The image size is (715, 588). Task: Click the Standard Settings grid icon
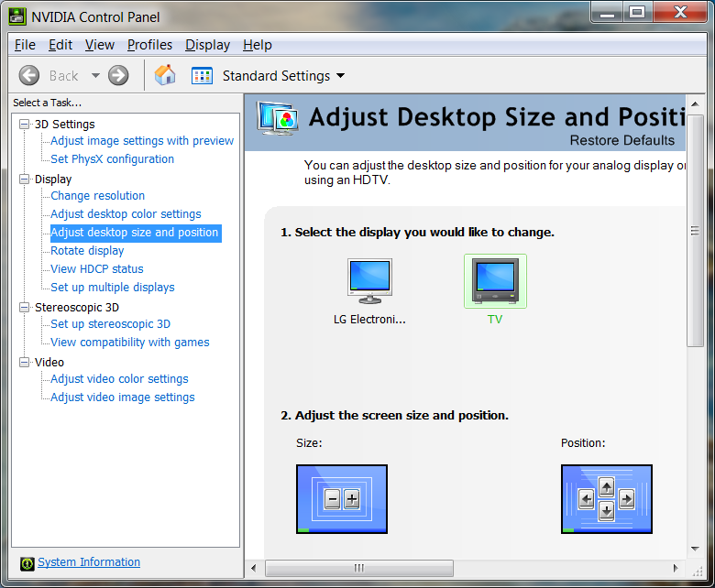tap(202, 76)
